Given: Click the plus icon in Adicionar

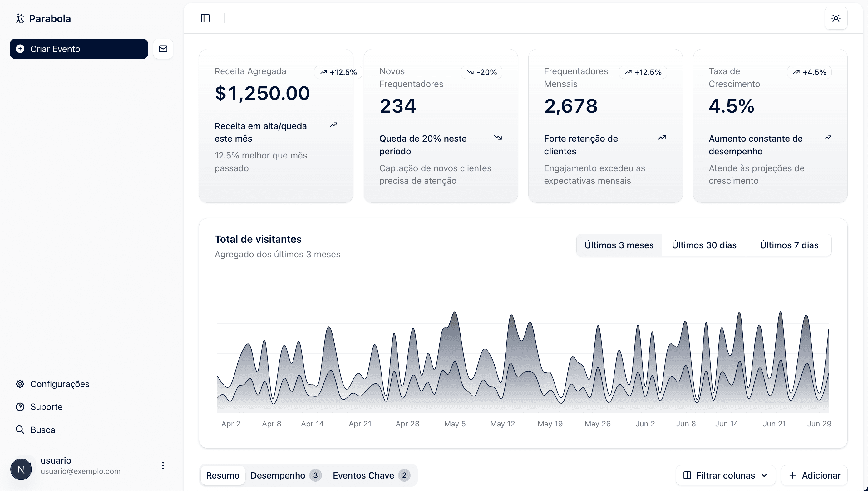Looking at the screenshot, I should point(793,475).
